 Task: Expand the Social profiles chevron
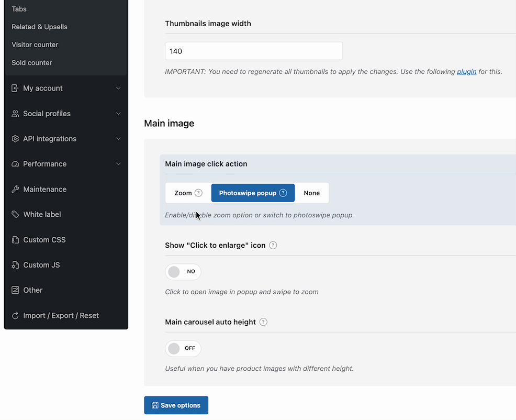pyautogui.click(x=118, y=114)
